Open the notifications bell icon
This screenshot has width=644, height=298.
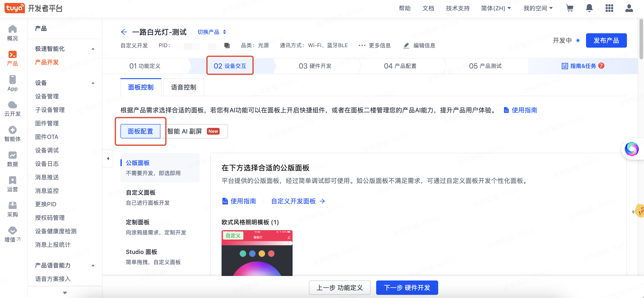(x=589, y=8)
